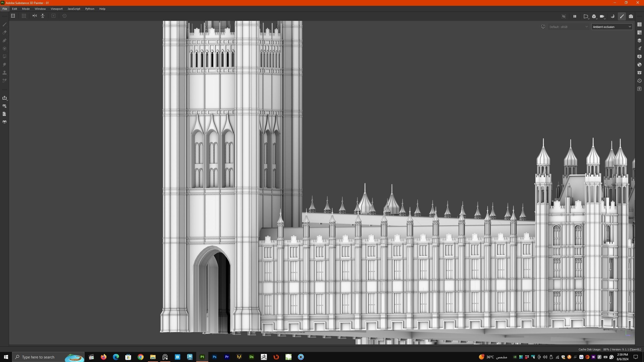Toggle color management monitor icon
The image size is (644, 362).
543,27
